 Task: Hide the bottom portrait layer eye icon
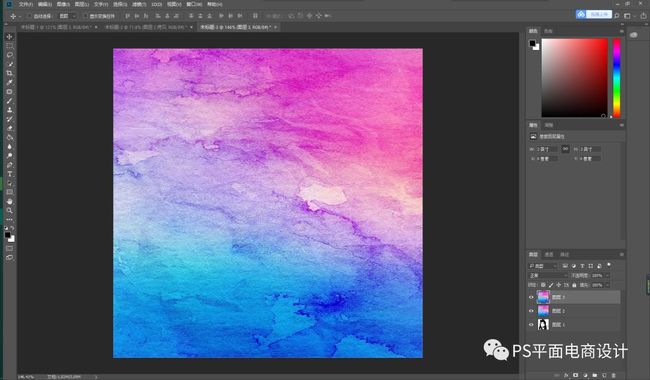tap(531, 324)
